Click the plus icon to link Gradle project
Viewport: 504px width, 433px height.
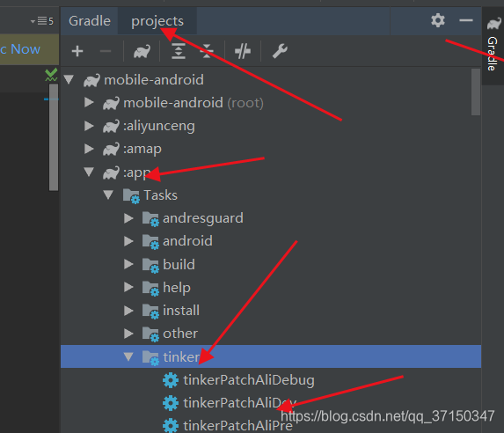click(x=77, y=51)
